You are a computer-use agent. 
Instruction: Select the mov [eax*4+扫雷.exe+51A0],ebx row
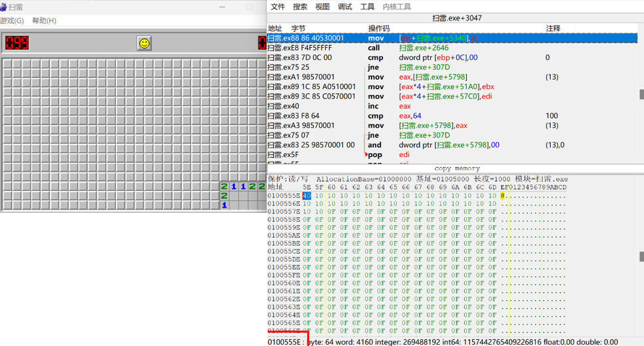[452, 86]
